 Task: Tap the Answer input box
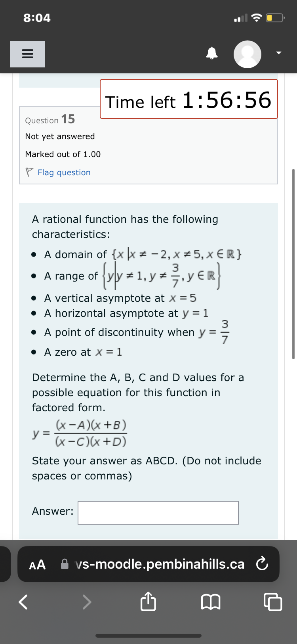click(x=158, y=512)
